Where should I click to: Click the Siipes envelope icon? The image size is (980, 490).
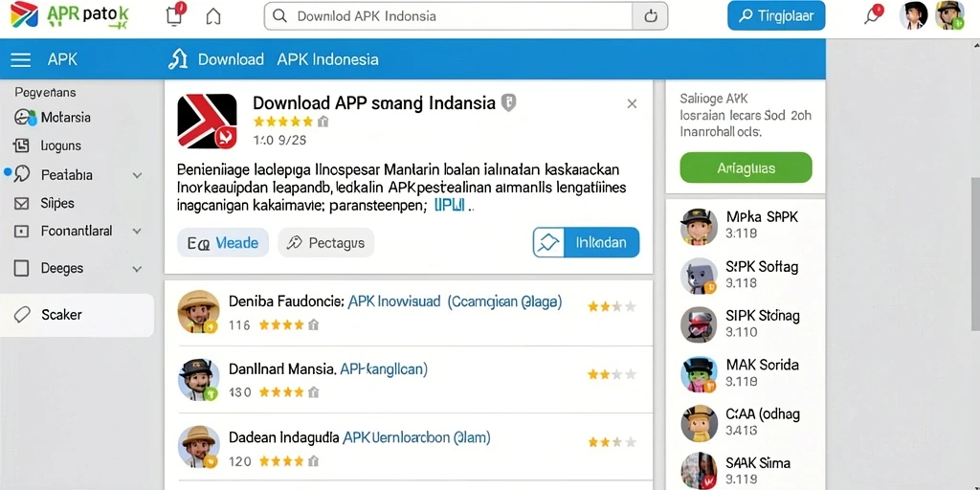pos(21,203)
